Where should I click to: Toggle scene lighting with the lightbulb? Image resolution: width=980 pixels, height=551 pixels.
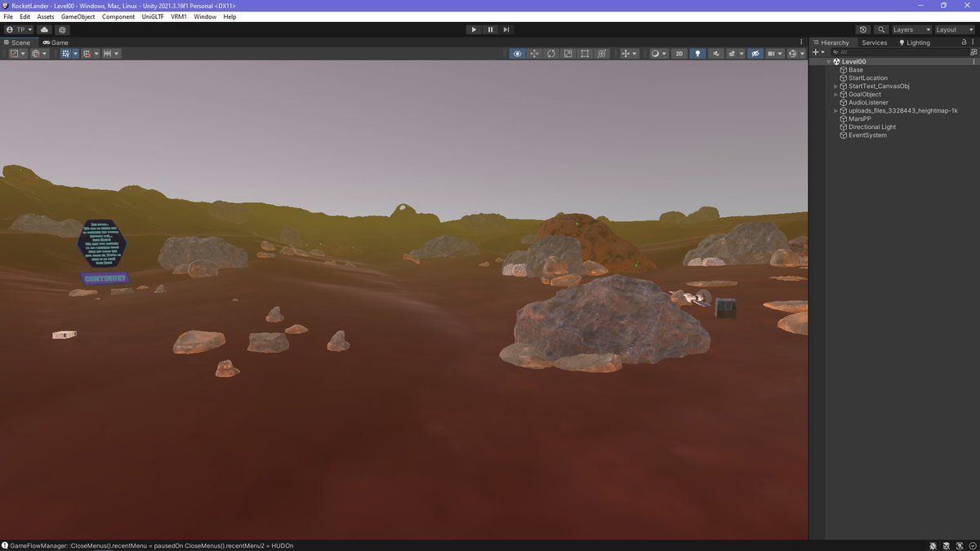point(697,54)
